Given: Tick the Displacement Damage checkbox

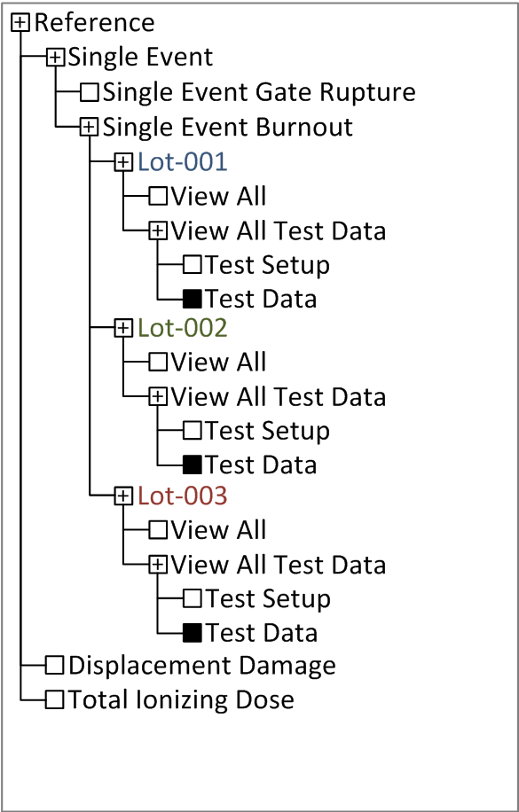Looking at the screenshot, I should (54, 666).
